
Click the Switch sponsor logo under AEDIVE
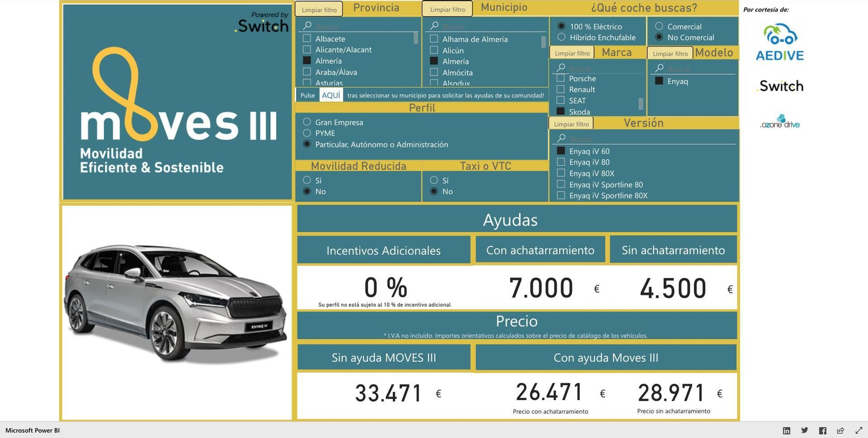click(780, 86)
